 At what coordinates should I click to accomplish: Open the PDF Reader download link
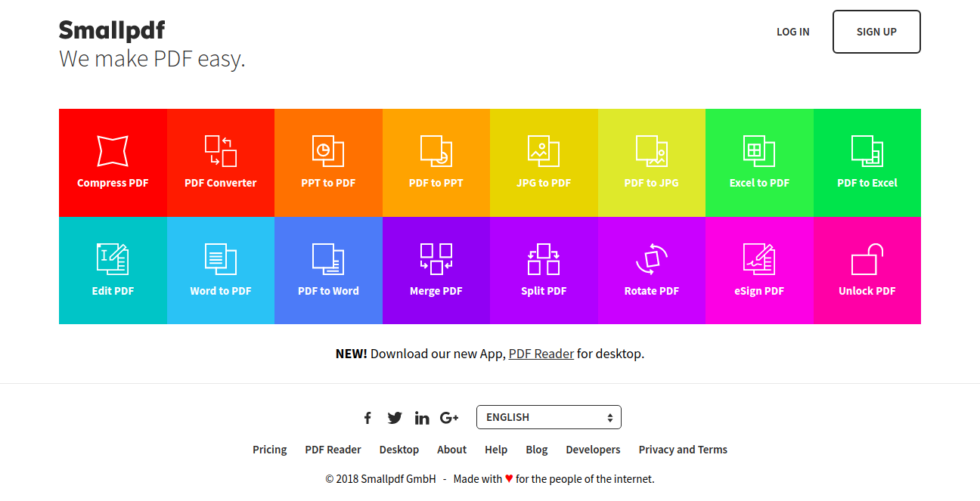pos(541,353)
